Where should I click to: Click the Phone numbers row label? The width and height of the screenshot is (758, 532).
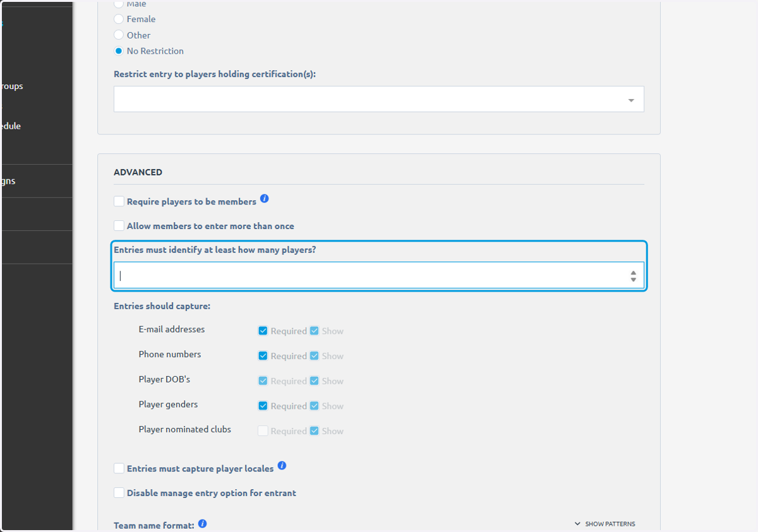[170, 354]
